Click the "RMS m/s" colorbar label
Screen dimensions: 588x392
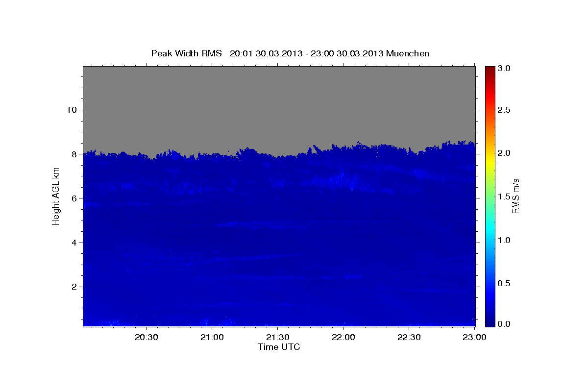tap(515, 196)
